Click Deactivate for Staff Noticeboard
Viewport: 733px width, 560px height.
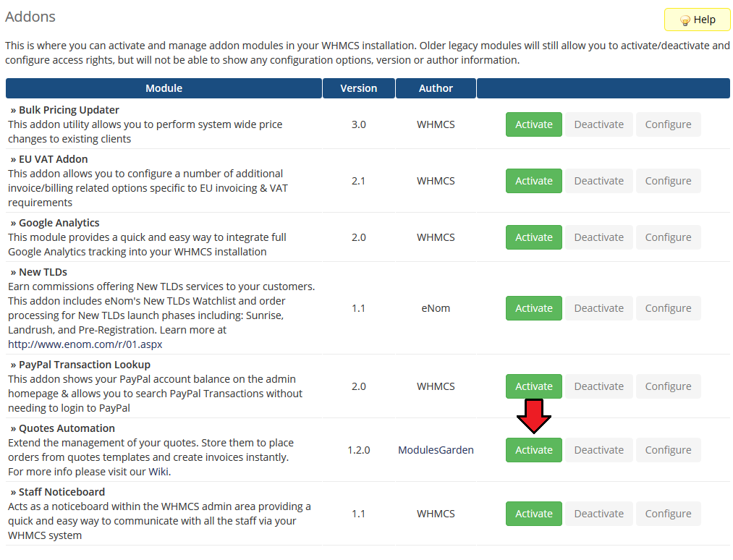599,514
